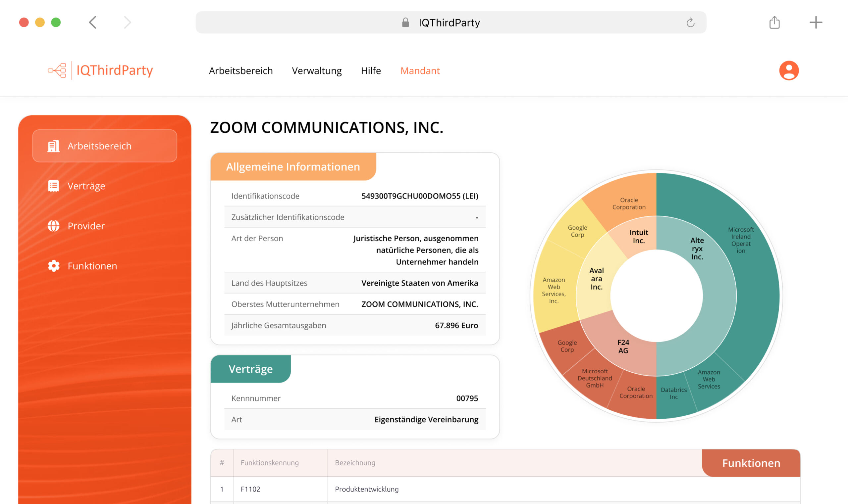
Task: Open Verträge in the sidebar
Action: pos(86,186)
